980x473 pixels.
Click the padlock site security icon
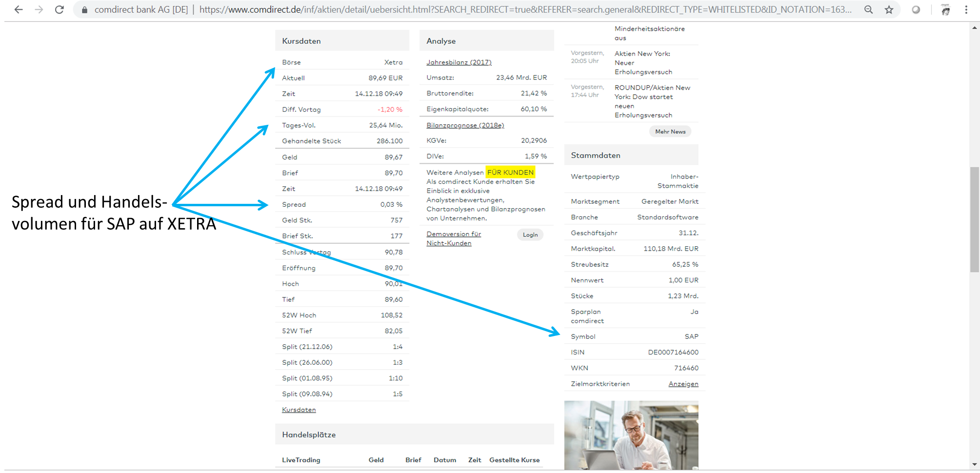[84, 10]
